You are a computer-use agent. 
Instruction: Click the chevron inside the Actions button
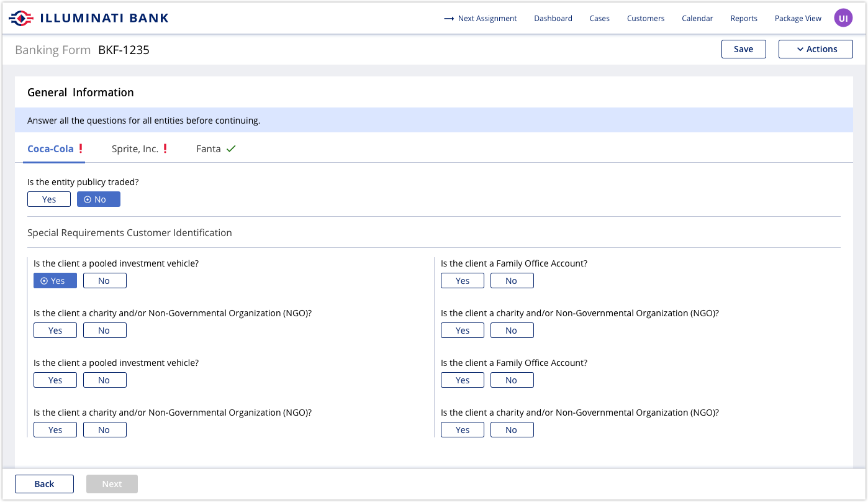[800, 48]
